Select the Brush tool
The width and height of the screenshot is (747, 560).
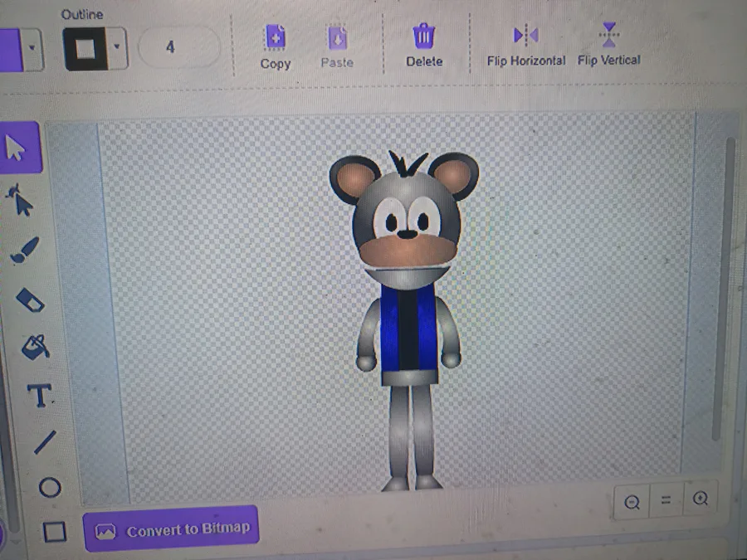coord(25,250)
